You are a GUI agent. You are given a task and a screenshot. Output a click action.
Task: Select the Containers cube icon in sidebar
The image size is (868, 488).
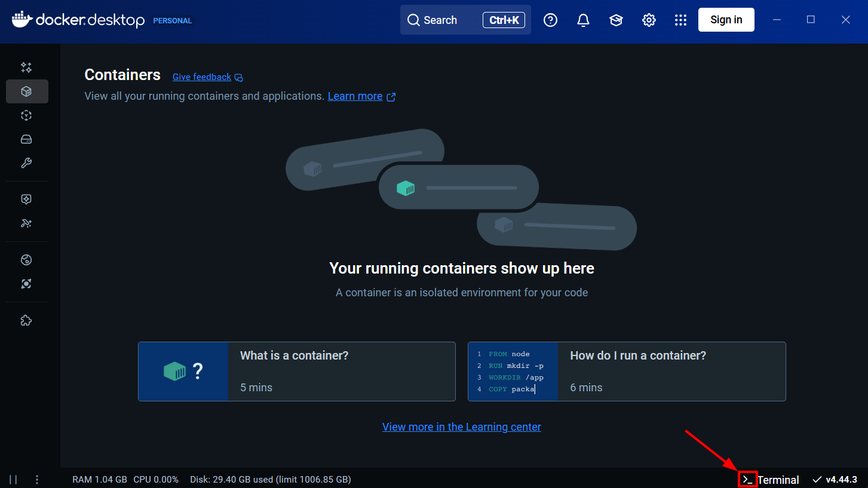(26, 91)
